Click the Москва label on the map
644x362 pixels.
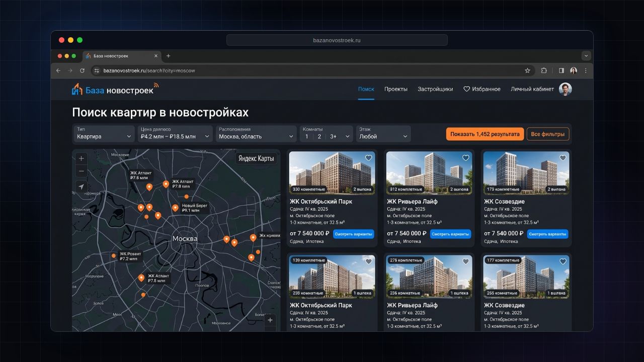185,238
